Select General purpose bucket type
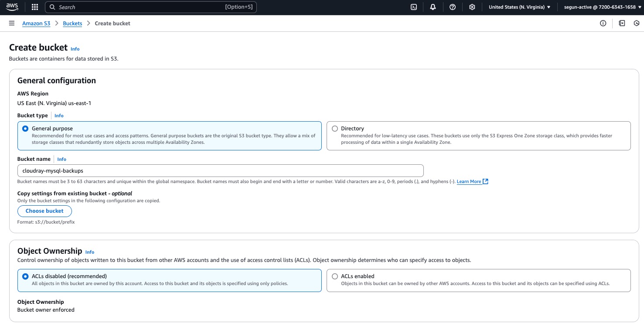The width and height of the screenshot is (644, 323). [25, 129]
